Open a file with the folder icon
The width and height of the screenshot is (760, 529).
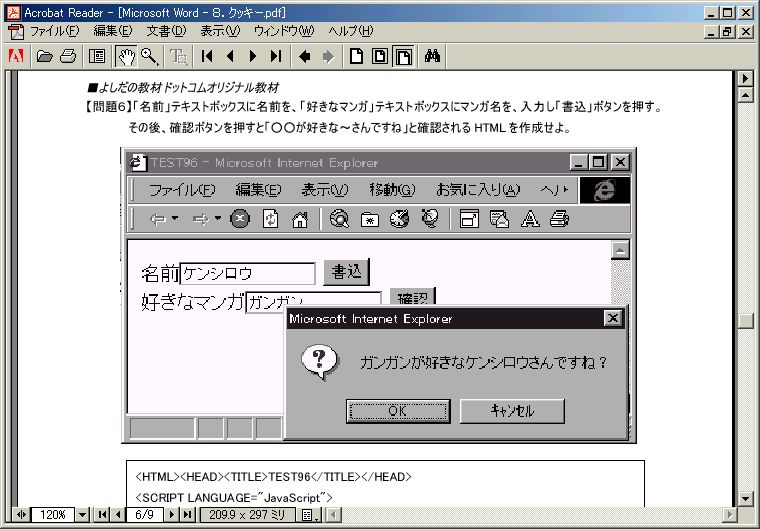click(x=44, y=56)
